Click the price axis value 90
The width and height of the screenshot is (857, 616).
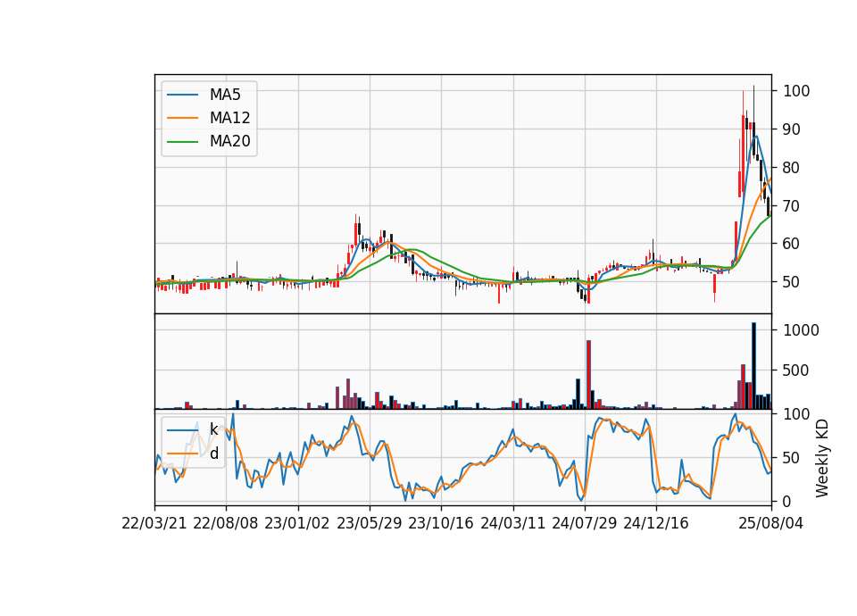(792, 129)
